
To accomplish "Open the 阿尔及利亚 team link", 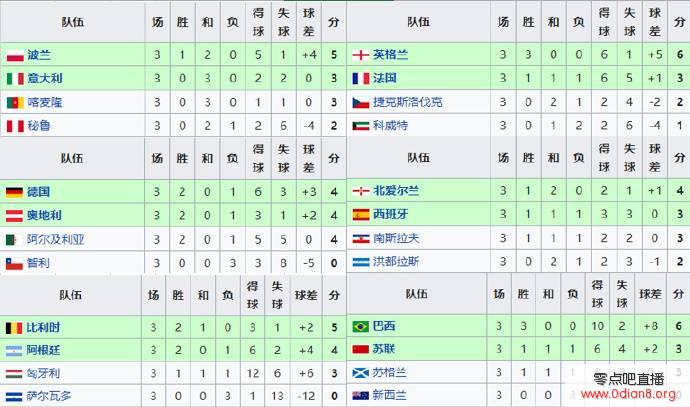I will [x=55, y=239].
